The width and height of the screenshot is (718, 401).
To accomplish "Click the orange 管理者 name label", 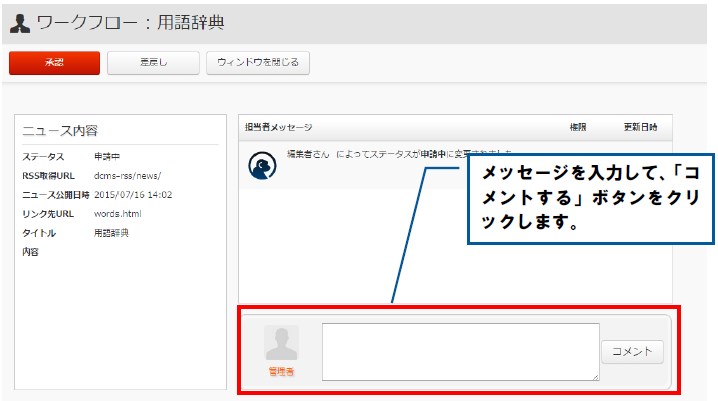I will tap(281, 372).
